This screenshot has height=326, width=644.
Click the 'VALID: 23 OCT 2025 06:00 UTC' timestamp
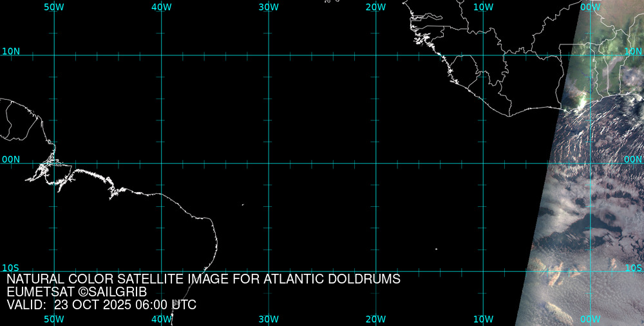(x=101, y=305)
